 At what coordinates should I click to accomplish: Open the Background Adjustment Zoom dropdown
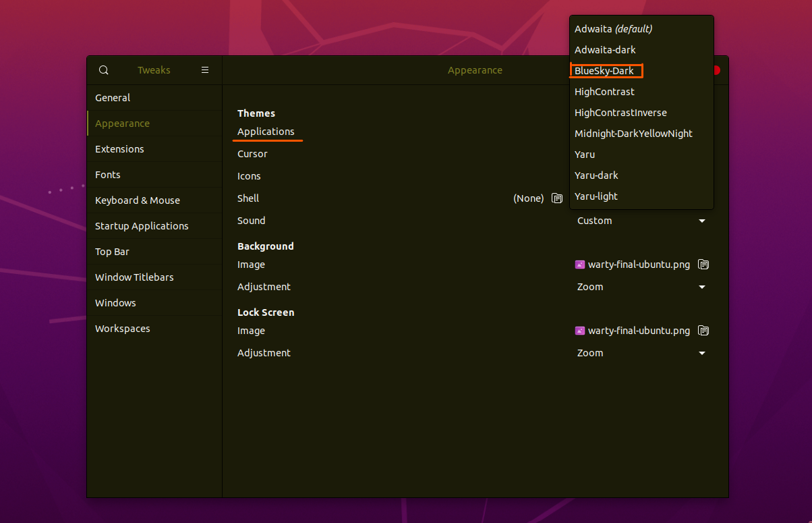click(x=641, y=287)
